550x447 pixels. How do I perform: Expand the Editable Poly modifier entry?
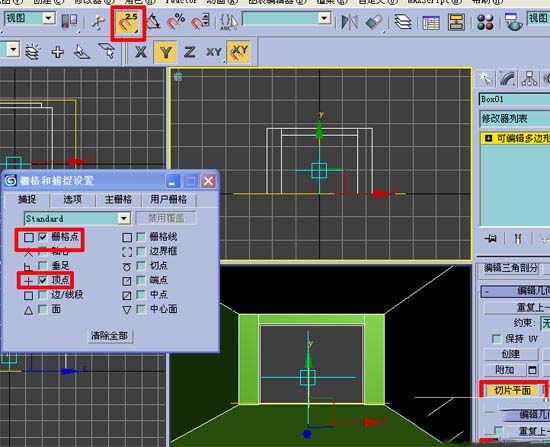(488, 139)
